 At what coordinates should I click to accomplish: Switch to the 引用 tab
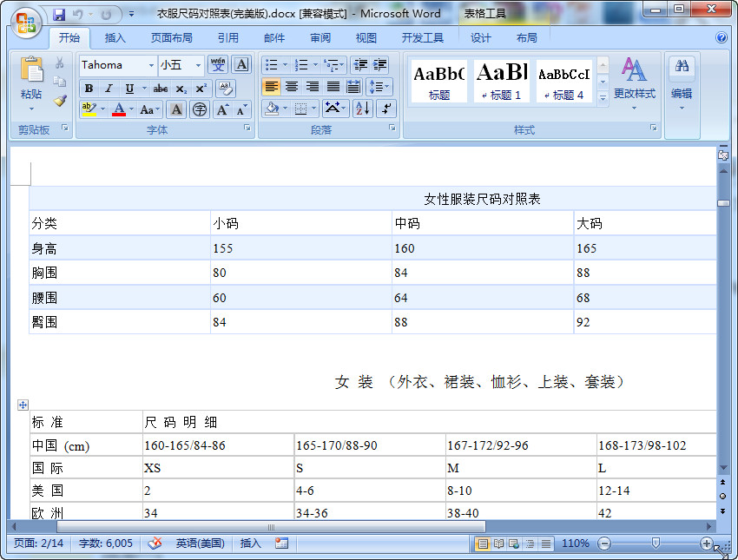click(x=227, y=38)
